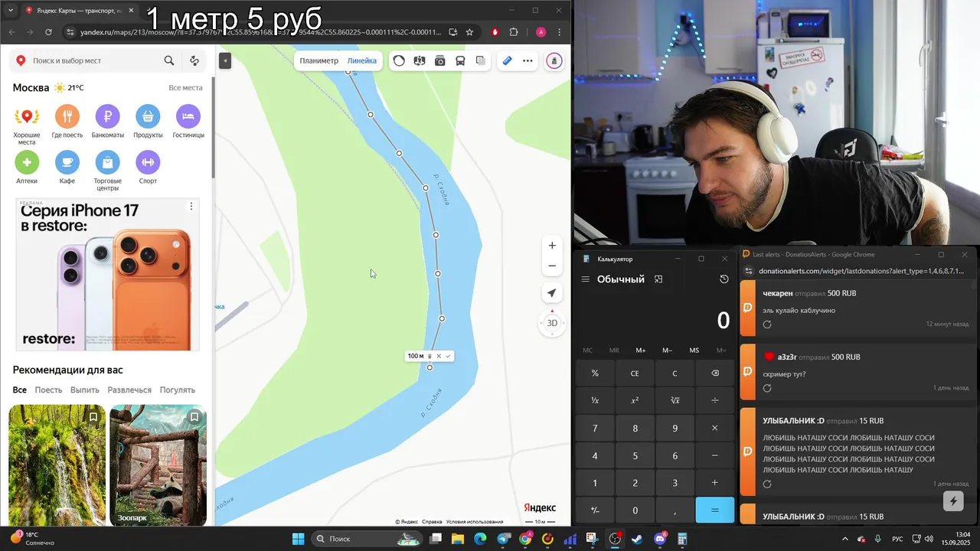Screen dimensions: 980x551
Task: Select the Линейка tool tab
Action: point(362,60)
